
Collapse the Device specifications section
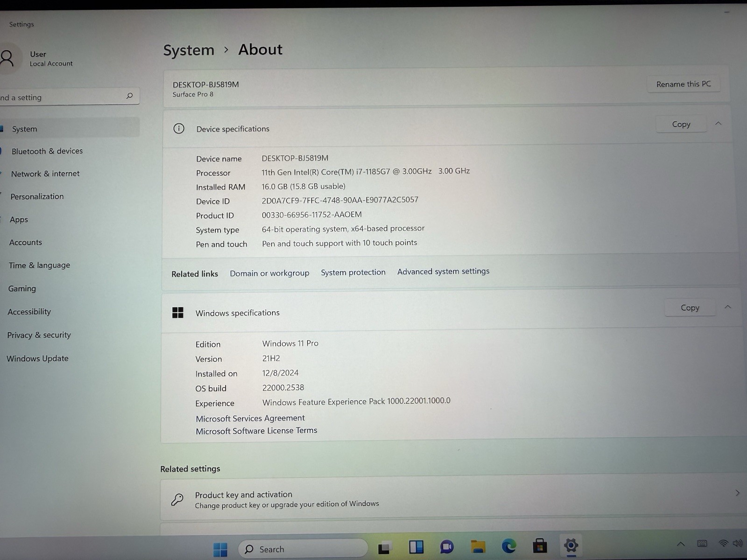(718, 124)
